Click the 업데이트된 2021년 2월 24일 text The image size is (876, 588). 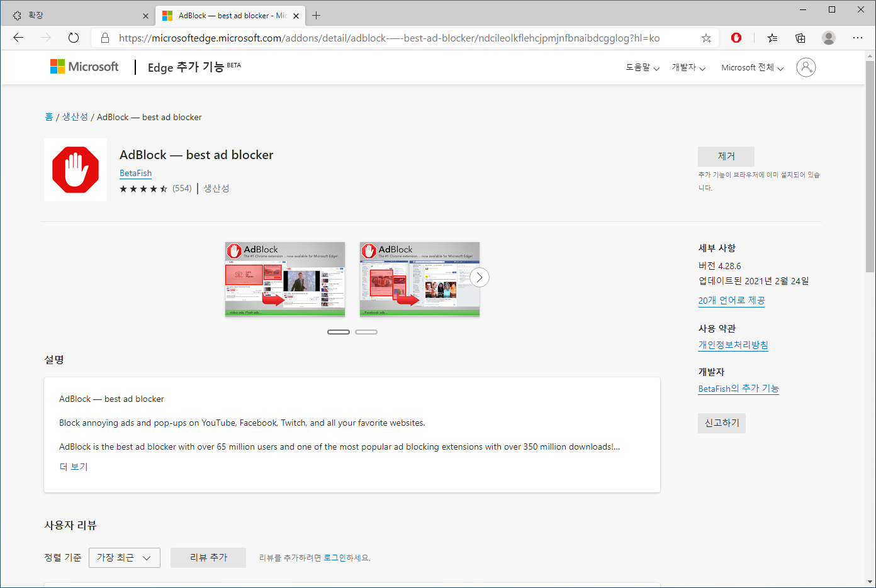[754, 281]
